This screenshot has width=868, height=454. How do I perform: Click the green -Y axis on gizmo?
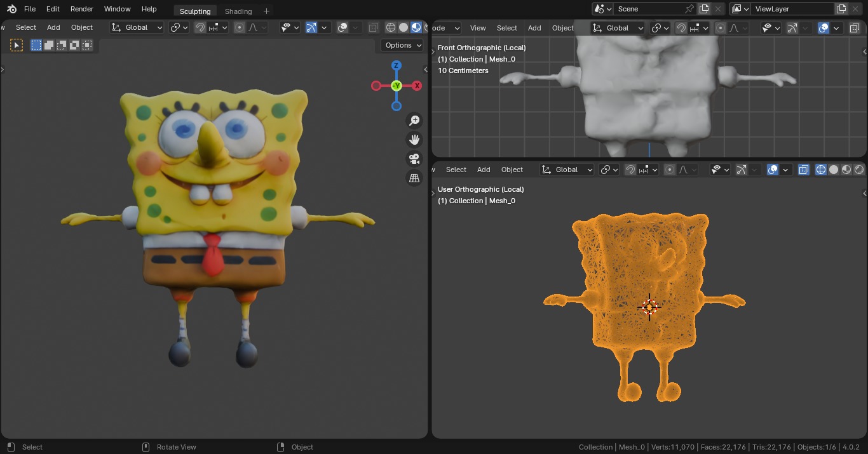pos(397,86)
